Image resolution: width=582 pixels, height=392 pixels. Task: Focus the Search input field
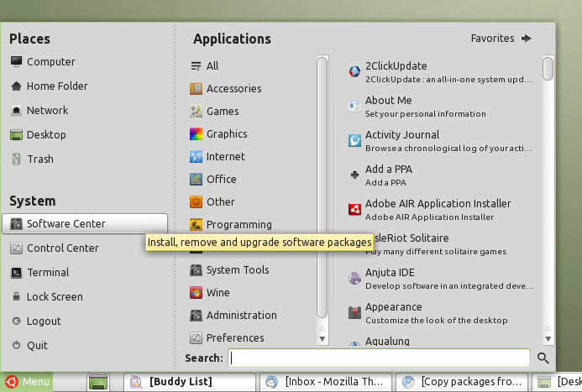(380, 358)
